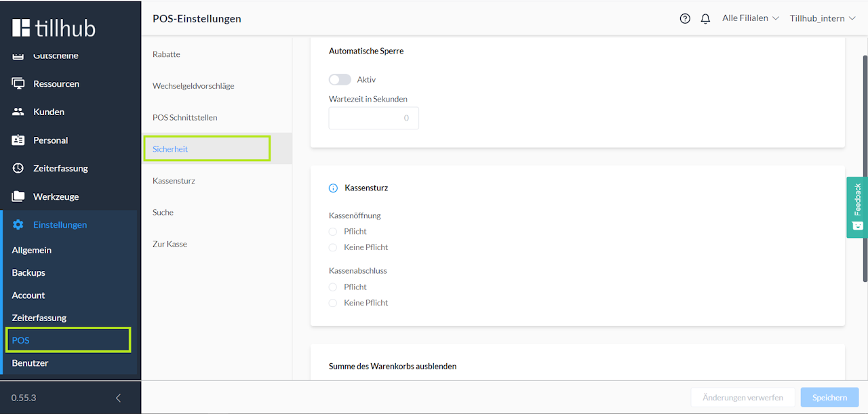The height and width of the screenshot is (414, 868).
Task: Open the notifications bell
Action: (705, 19)
